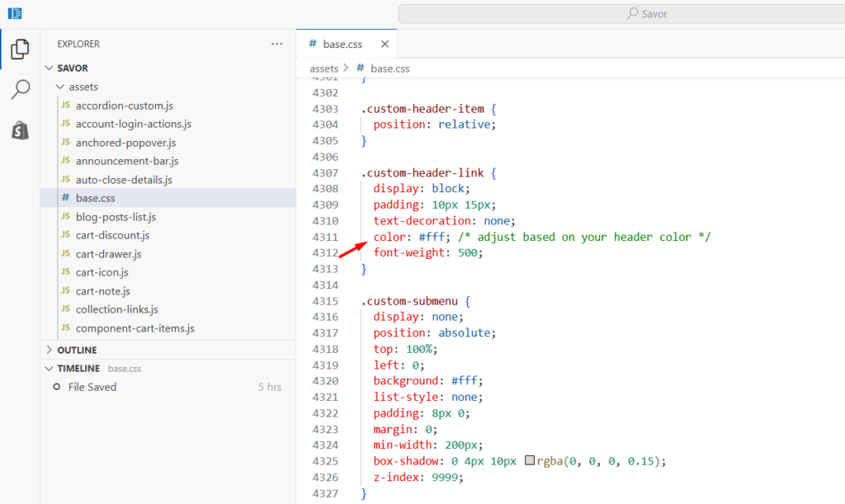Select base.css in the Explorer tree
845x504 pixels.
click(x=97, y=198)
